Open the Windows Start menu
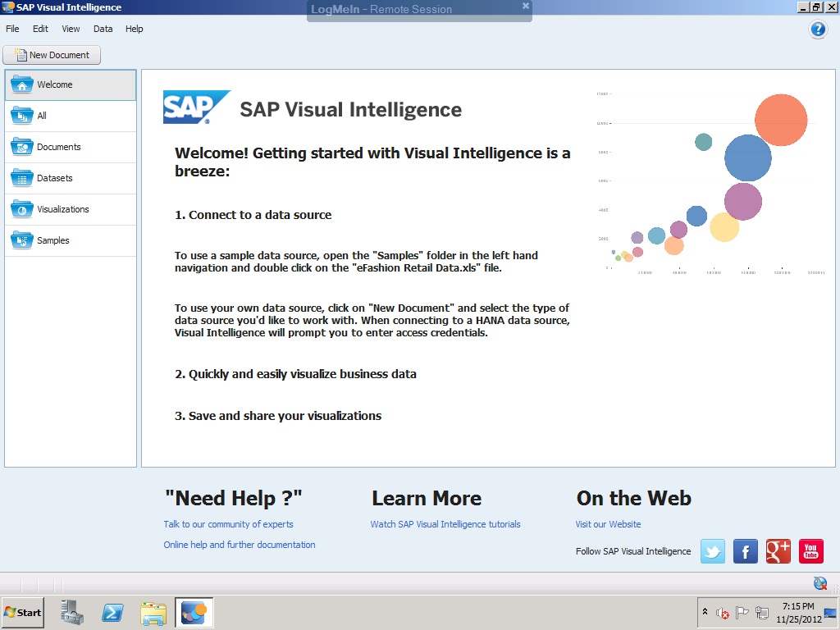840x630 pixels. [x=22, y=612]
